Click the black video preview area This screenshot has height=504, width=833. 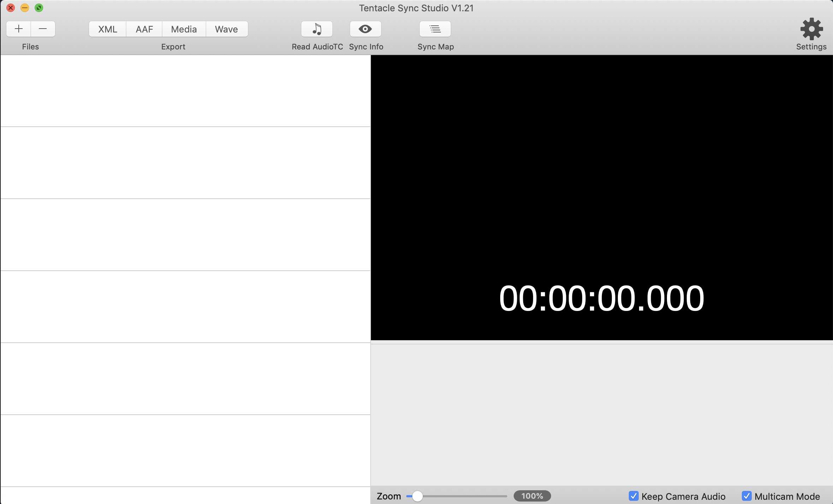(601, 159)
